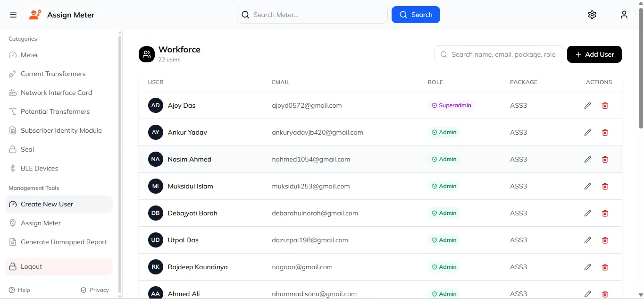
Task: Click the Logout button
Action: point(59,266)
